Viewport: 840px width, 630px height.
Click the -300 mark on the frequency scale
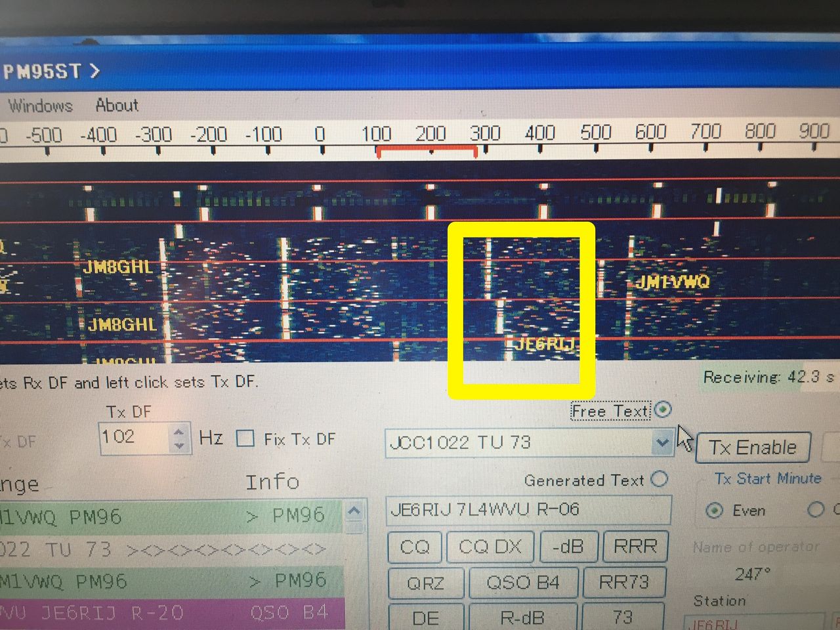click(154, 135)
